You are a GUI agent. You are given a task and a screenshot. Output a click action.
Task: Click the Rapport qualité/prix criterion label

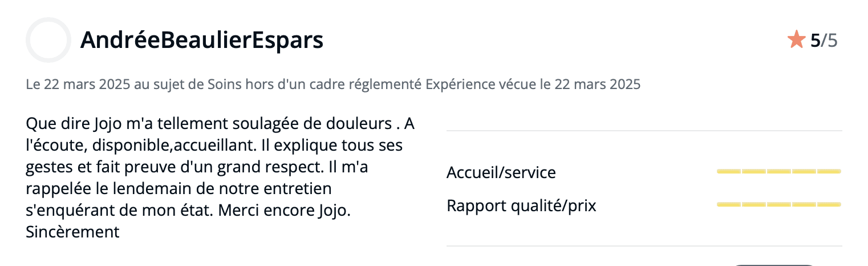point(521,205)
